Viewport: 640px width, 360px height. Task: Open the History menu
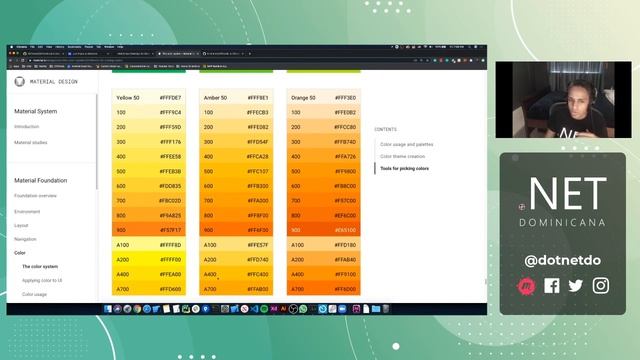pyautogui.click(x=60, y=47)
